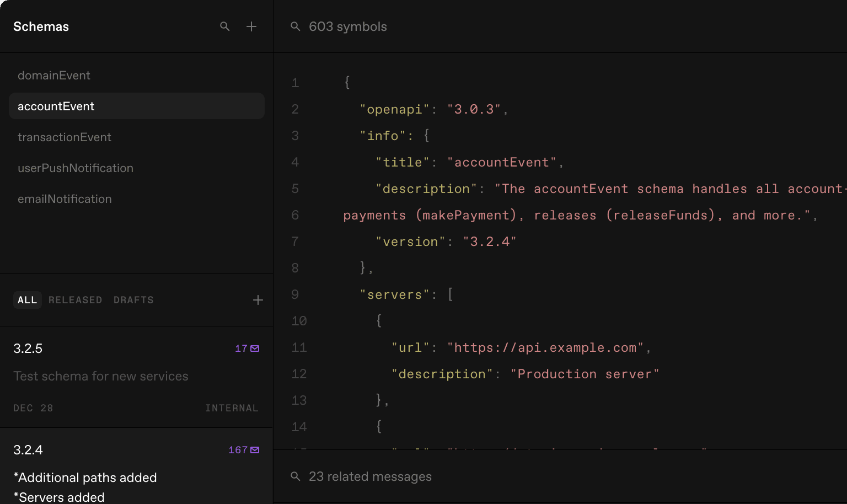
Task: Select the userPushNotification schema
Action: (76, 168)
